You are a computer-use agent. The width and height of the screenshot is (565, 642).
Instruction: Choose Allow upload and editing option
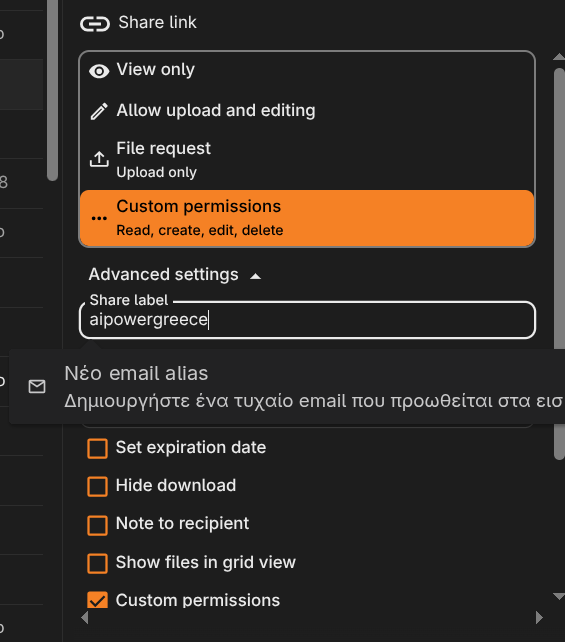tap(307, 111)
